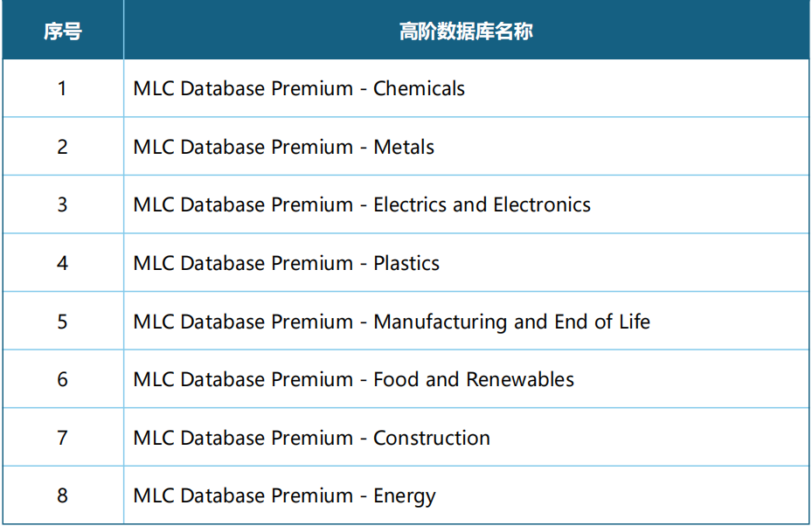The height and width of the screenshot is (526, 812).
Task: Click serial number 5 cell
Action: (63, 321)
